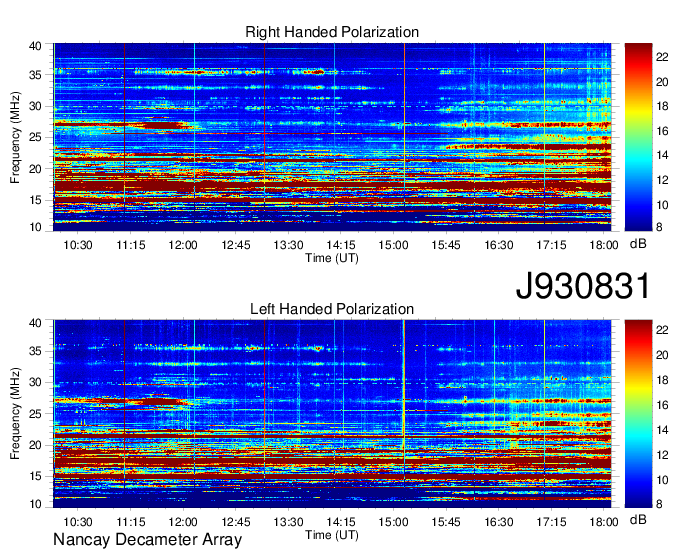The height and width of the screenshot is (552, 680).
Task: Click the 40 MHz tick on the Left Handed plot
Action: coord(35,323)
